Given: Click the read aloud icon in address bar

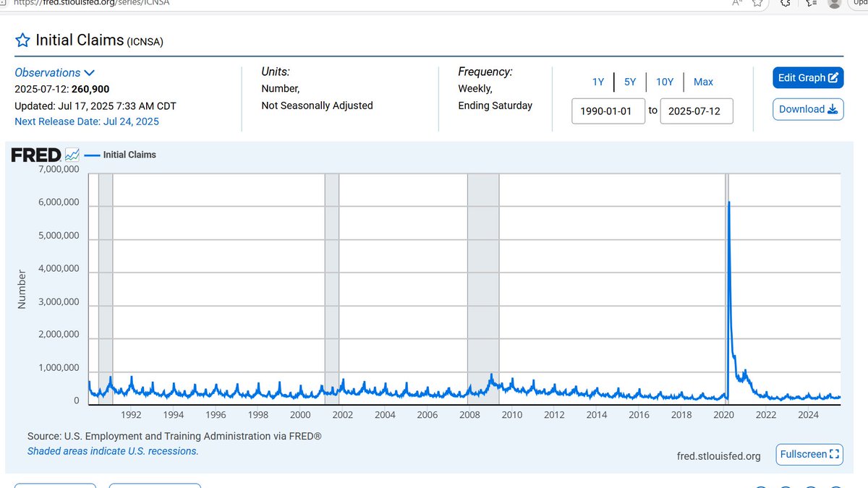Looking at the screenshot, I should pos(737,3).
